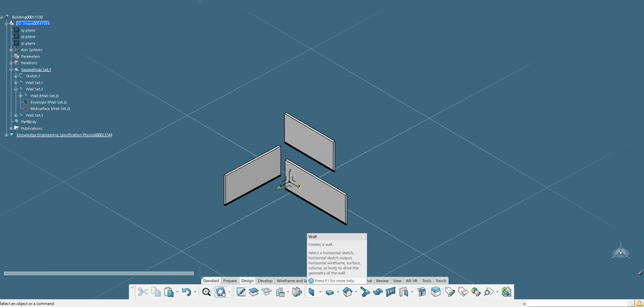Switch to the View tab
644x307 pixels.
tap(397, 281)
